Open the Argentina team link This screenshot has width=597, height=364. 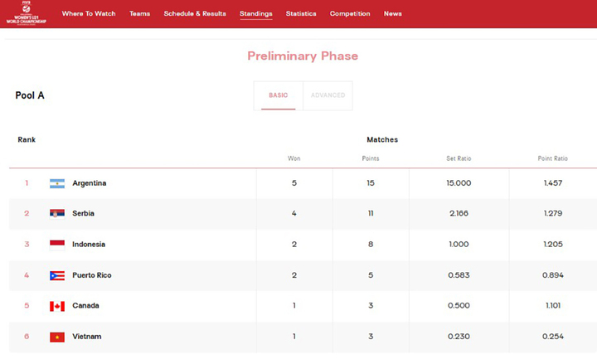point(90,183)
